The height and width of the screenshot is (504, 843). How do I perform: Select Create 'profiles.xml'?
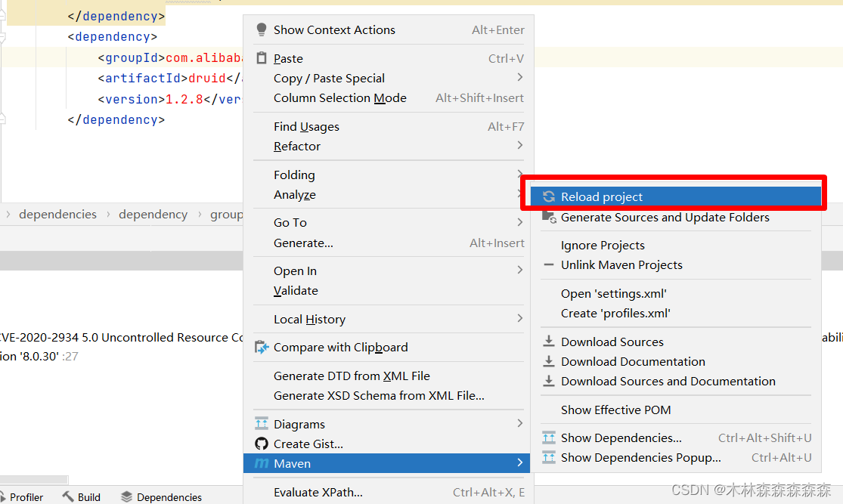tap(676, 314)
